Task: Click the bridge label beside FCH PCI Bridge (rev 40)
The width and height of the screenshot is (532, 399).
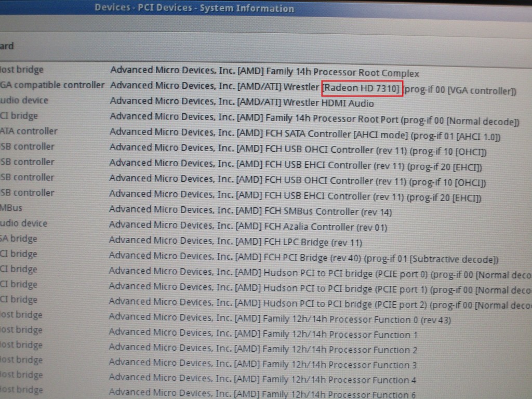Action: tap(19, 254)
